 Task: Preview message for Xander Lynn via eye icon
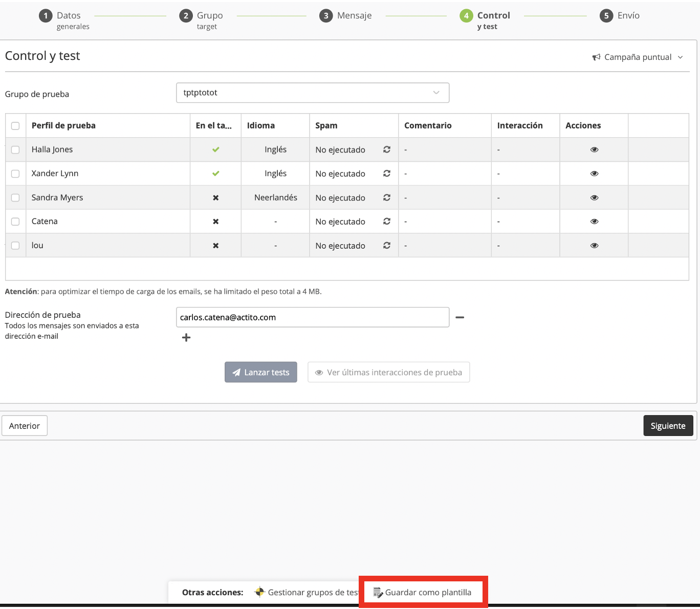tap(594, 173)
